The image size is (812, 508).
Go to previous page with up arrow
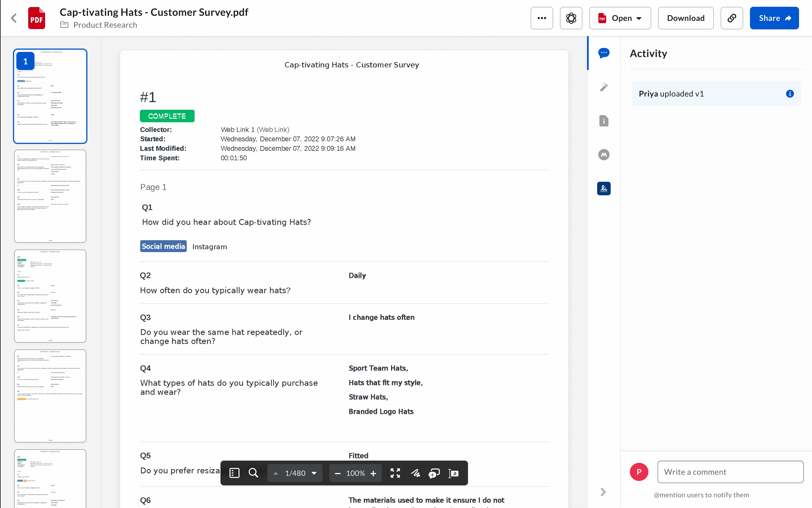point(275,473)
